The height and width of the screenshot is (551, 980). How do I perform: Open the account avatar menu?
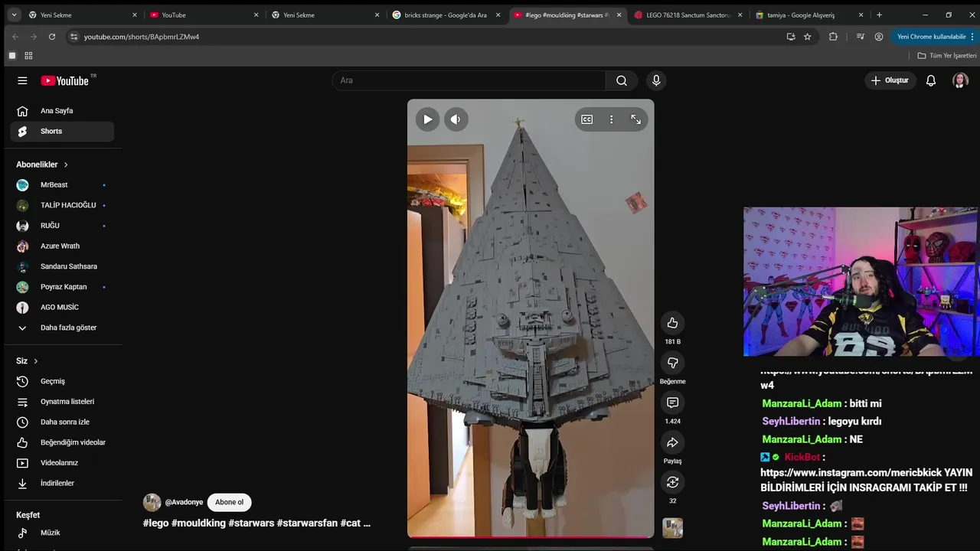click(x=960, y=80)
